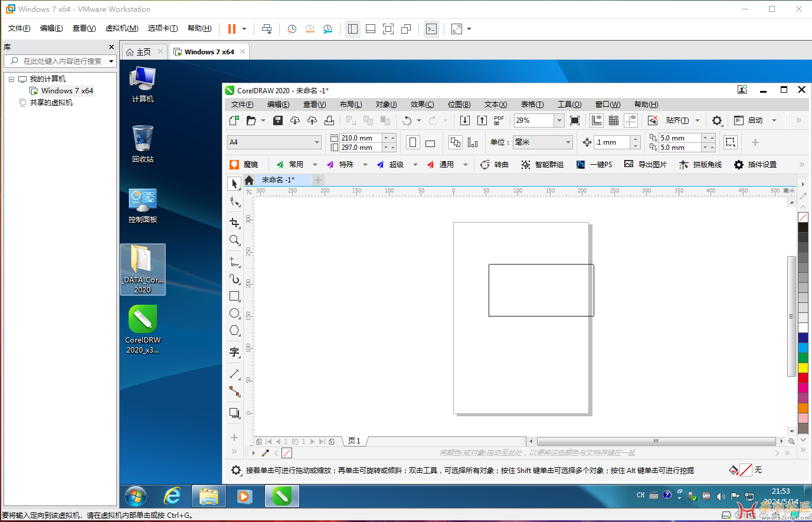Viewport: 812px width, 522px height.
Task: Toggle full-screen preview button
Action: (575, 120)
